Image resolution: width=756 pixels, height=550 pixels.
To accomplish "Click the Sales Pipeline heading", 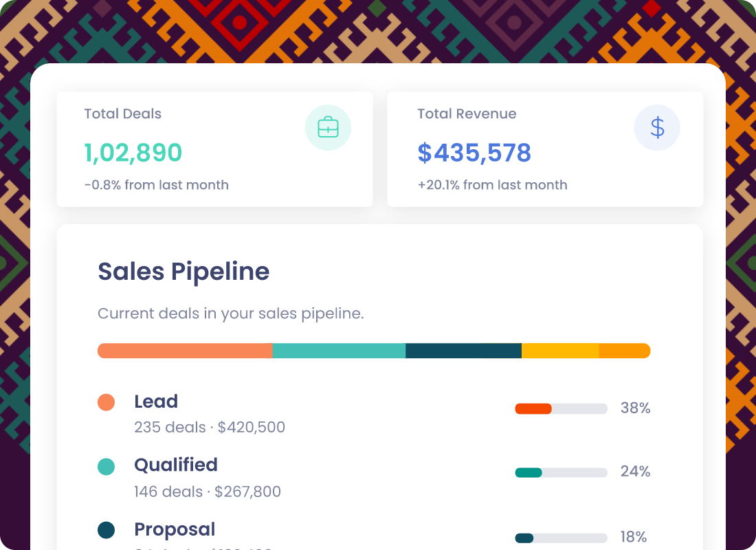I will [184, 272].
